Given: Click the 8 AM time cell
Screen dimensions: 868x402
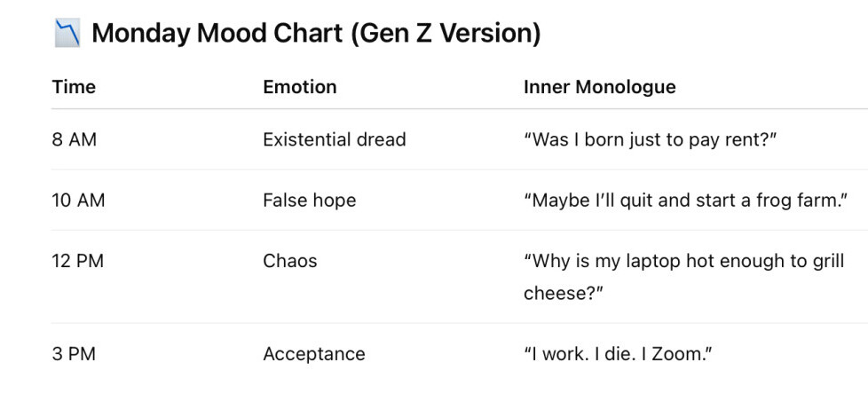Looking at the screenshot, I should click(75, 139).
